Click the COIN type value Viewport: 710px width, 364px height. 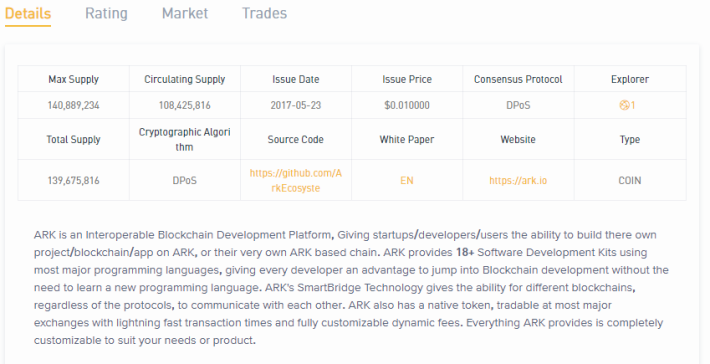[x=630, y=181]
